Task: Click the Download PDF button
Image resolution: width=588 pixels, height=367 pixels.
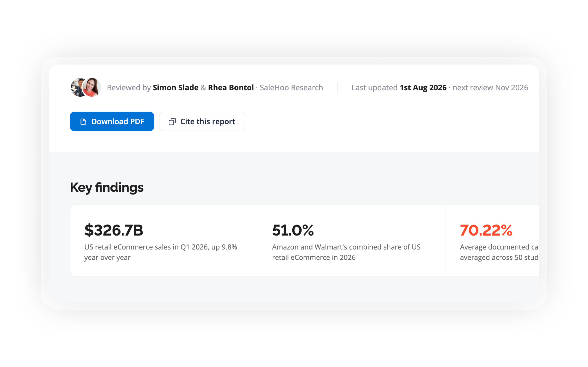Action: [112, 121]
